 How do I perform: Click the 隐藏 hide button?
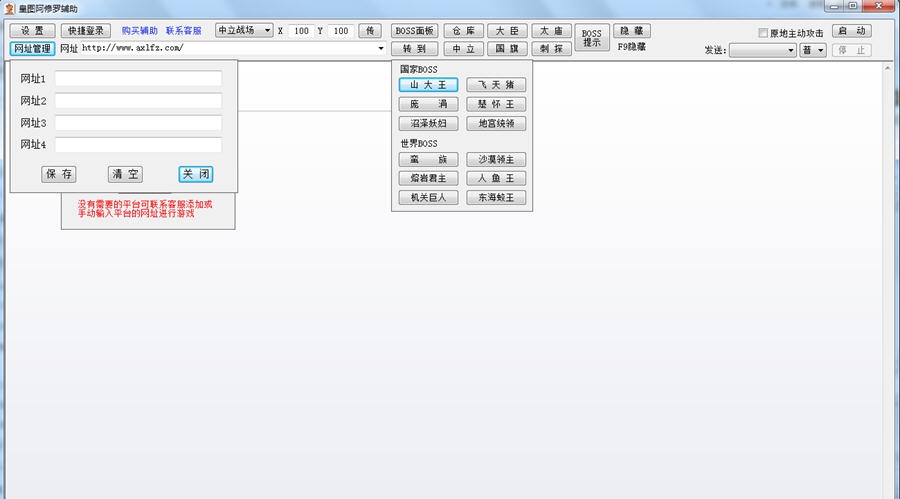click(x=631, y=30)
